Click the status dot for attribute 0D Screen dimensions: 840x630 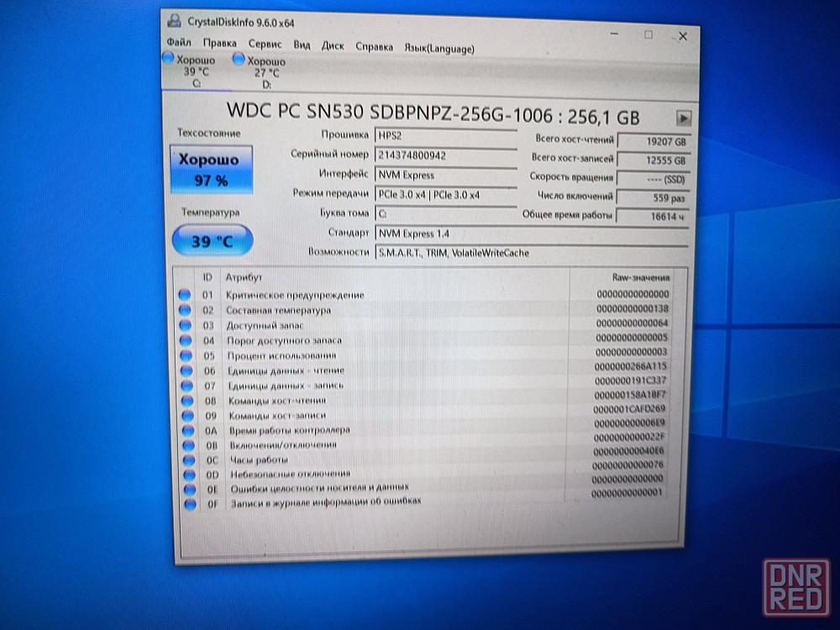190,474
